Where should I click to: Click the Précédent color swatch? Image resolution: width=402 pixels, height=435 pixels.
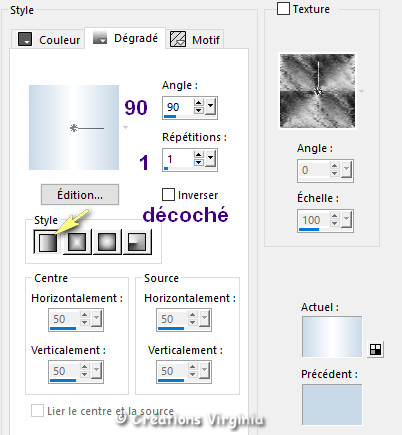click(332, 405)
